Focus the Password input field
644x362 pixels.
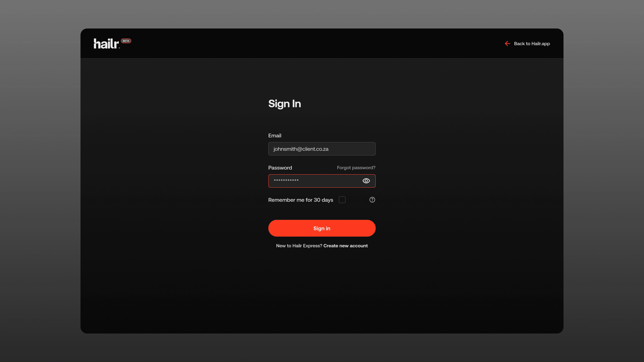click(x=325, y=181)
